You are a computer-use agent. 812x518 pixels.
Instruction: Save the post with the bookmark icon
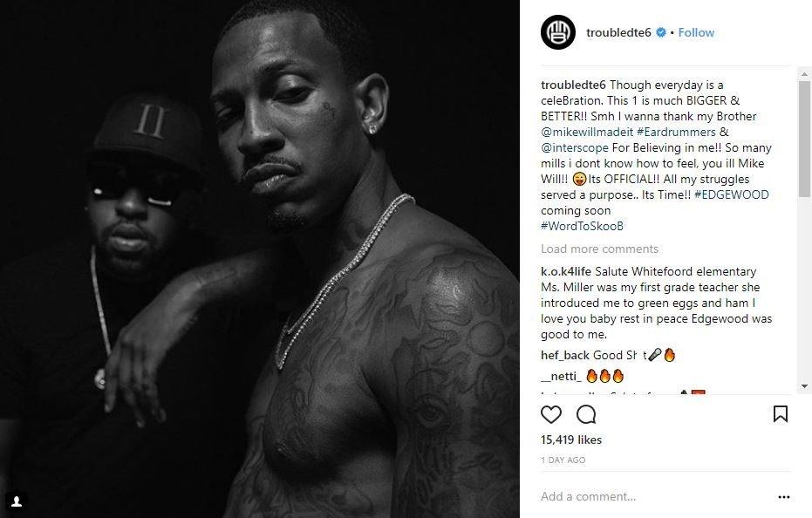pos(781,414)
